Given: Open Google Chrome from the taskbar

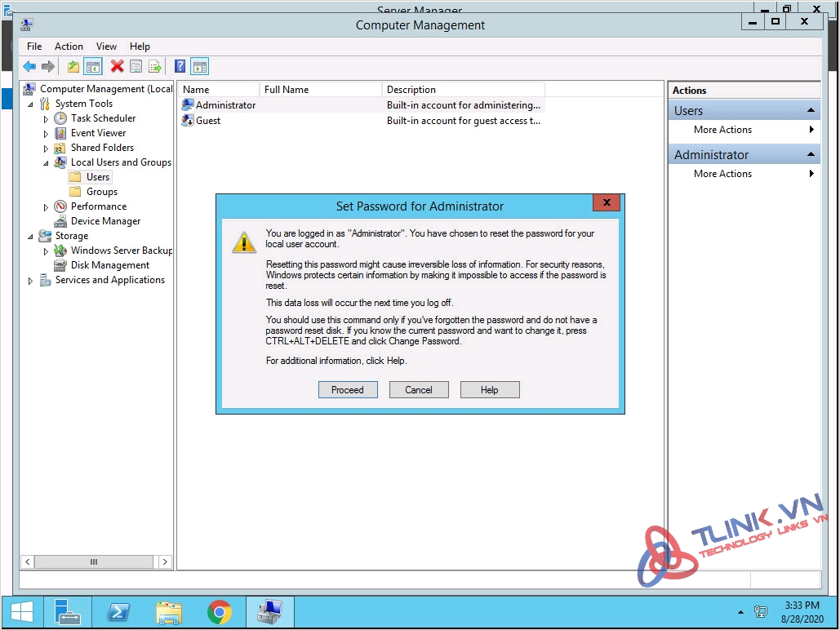Looking at the screenshot, I should click(219, 611).
